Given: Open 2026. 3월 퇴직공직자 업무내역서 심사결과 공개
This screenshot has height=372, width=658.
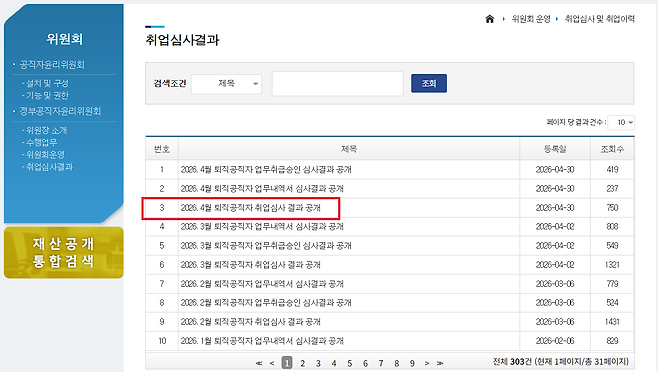Looking at the screenshot, I should (x=262, y=227).
